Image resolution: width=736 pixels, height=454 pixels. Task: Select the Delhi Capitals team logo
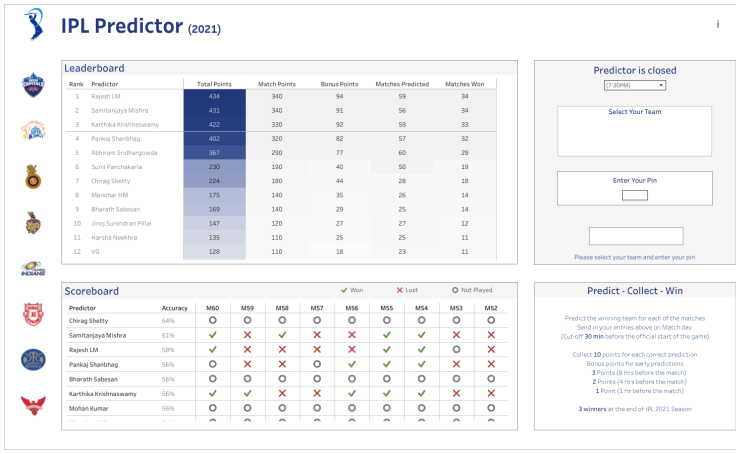point(33,85)
